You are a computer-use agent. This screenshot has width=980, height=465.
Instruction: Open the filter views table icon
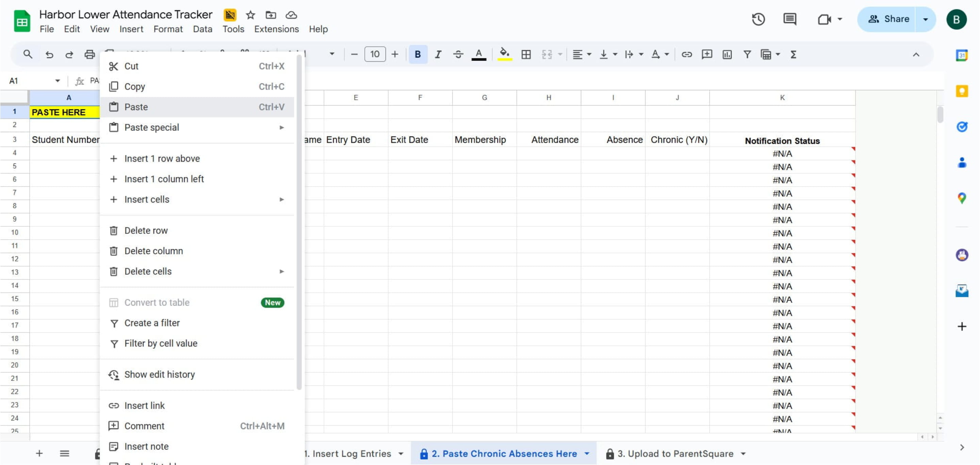coord(766,54)
